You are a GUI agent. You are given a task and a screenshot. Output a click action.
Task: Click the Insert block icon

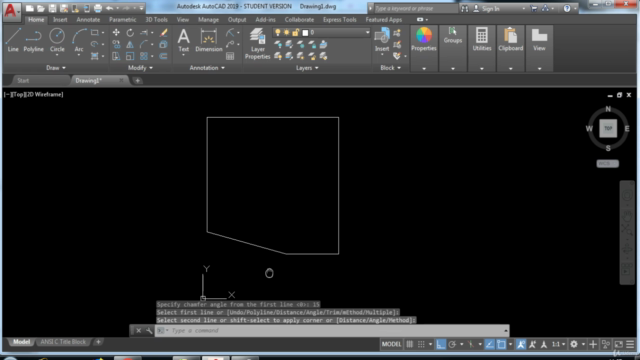click(382, 39)
